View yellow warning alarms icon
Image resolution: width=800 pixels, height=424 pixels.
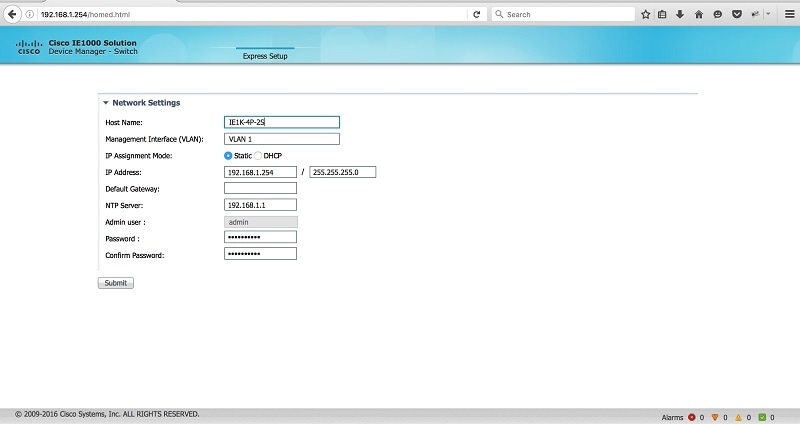pyautogui.click(x=738, y=417)
